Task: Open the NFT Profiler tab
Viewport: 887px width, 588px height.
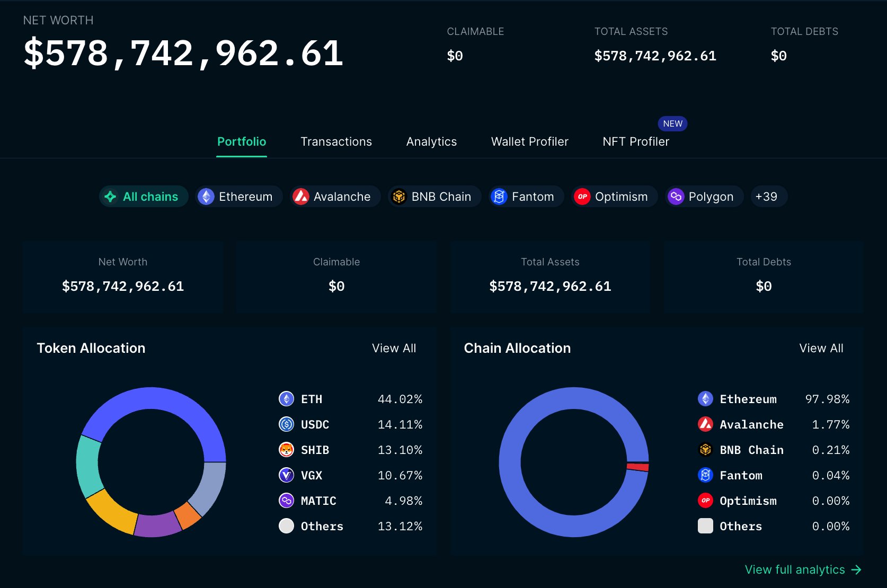Action: 635,141
